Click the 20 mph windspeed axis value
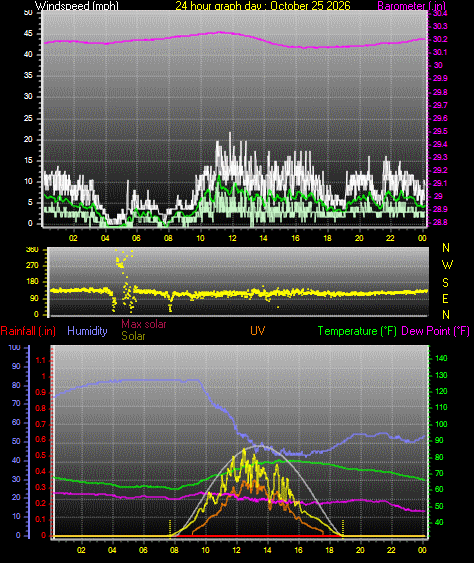The image size is (474, 563). tap(28, 139)
